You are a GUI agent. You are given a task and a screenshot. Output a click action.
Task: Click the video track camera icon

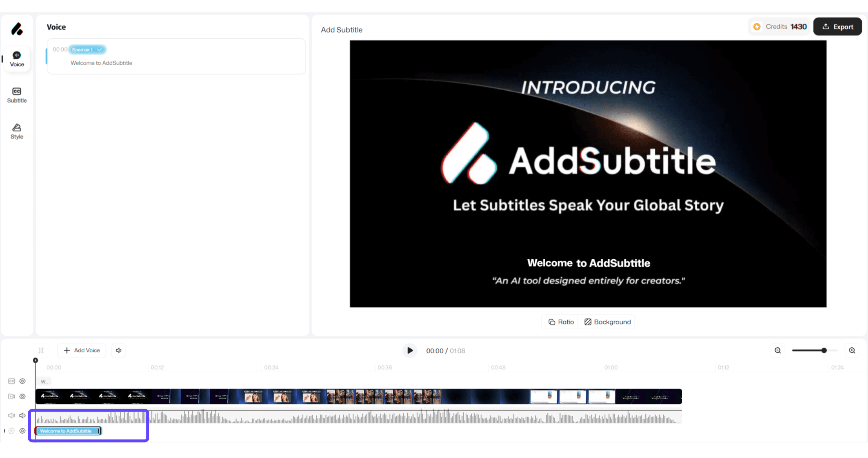click(x=12, y=396)
